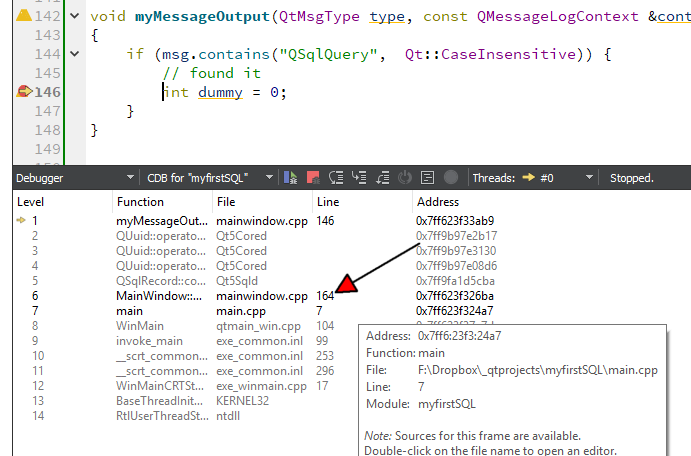Click QMessageLogContext type in code
Screen dimensions: 691x456
click(x=557, y=16)
